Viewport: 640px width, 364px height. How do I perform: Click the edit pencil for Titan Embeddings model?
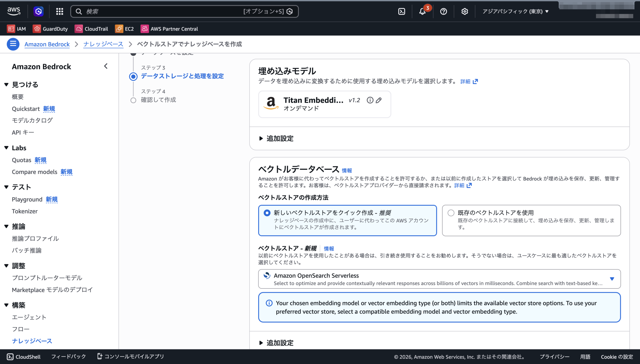pyautogui.click(x=379, y=100)
